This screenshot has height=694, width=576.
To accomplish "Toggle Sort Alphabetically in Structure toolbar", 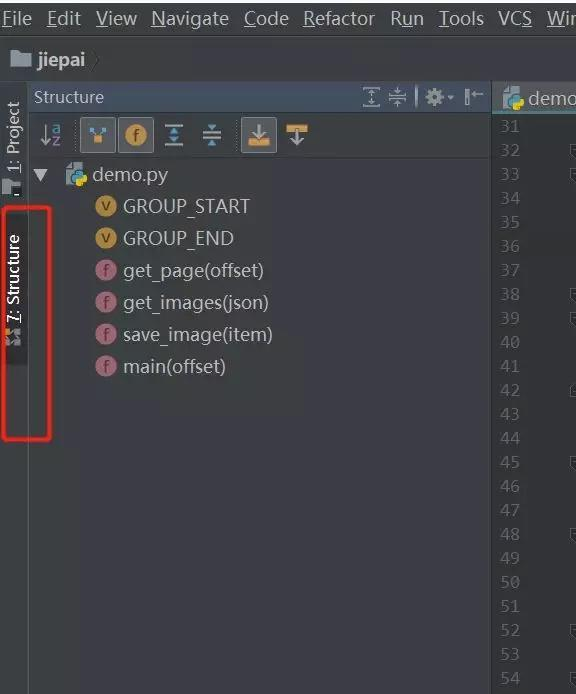I will coord(50,135).
